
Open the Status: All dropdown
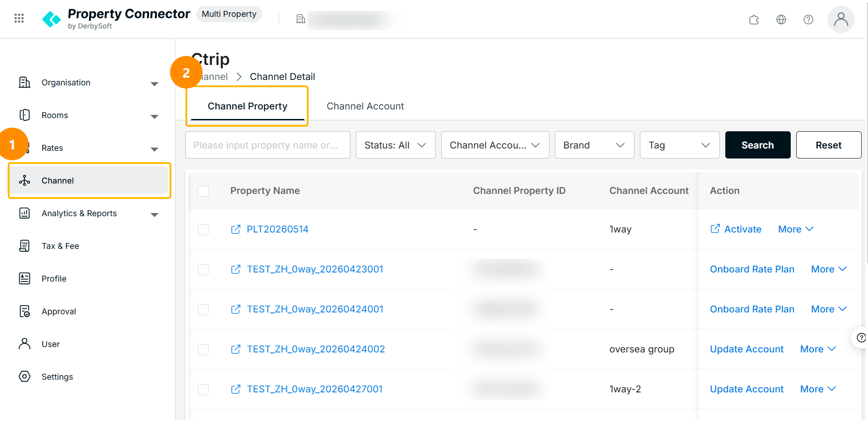coord(396,145)
